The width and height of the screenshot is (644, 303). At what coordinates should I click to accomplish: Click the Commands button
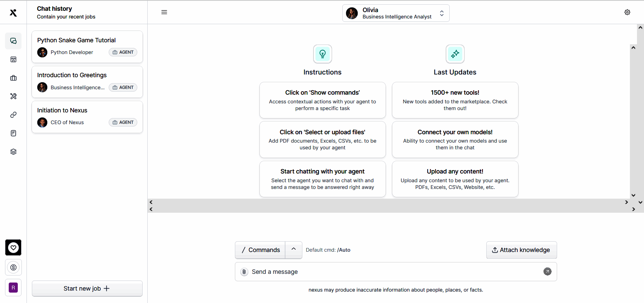click(260, 250)
